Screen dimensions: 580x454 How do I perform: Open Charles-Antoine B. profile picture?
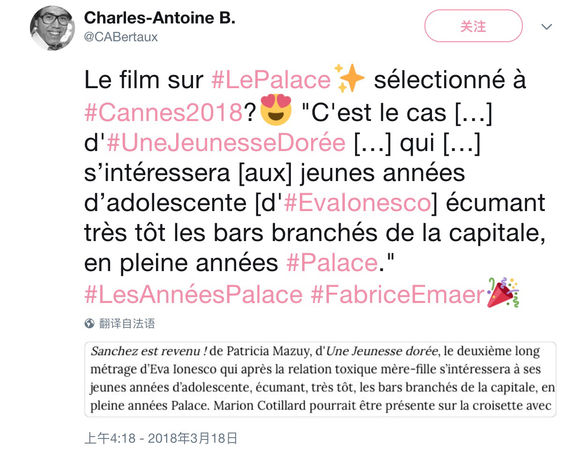click(x=52, y=28)
